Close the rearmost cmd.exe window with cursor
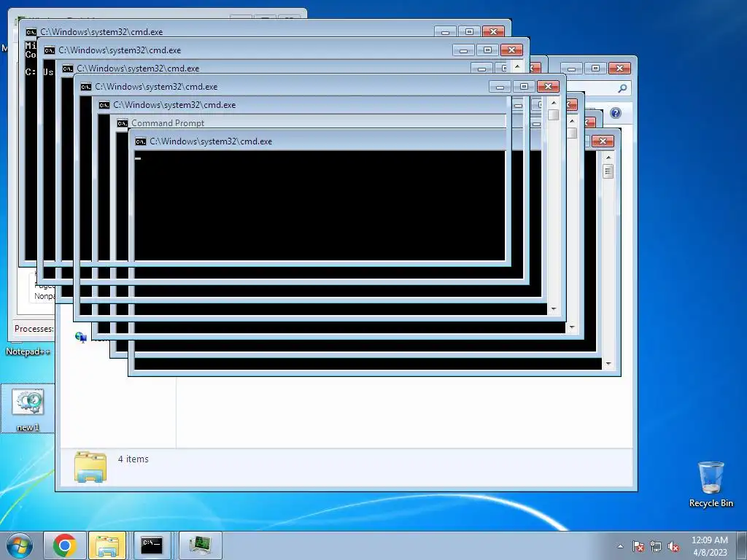 [603, 141]
